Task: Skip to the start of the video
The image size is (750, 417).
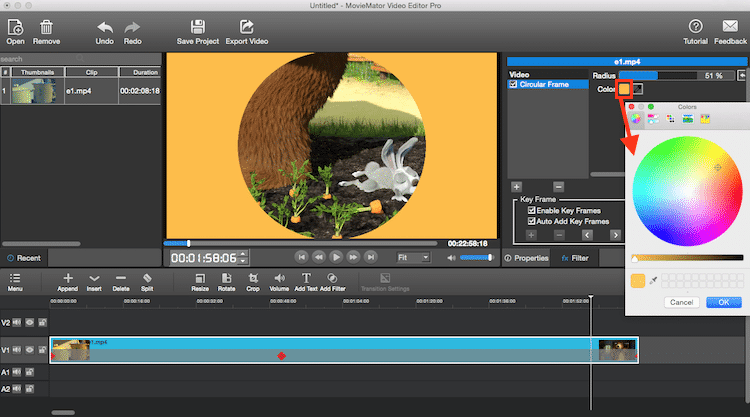Action: pyautogui.click(x=301, y=257)
